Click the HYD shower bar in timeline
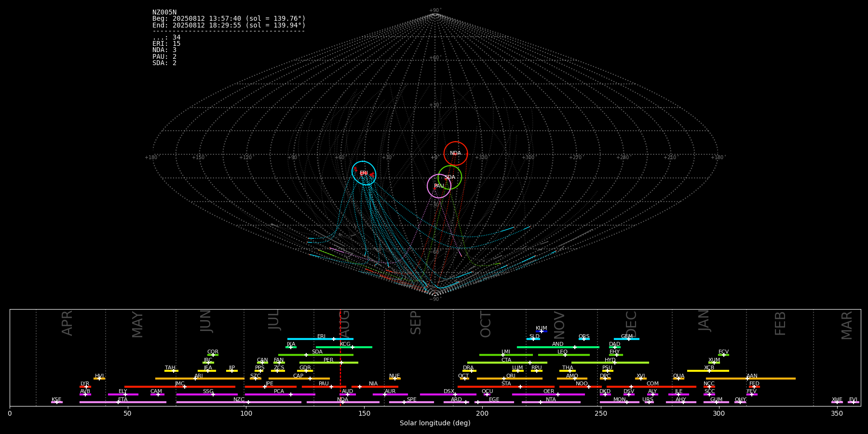The image size is (868, 434). [610, 363]
